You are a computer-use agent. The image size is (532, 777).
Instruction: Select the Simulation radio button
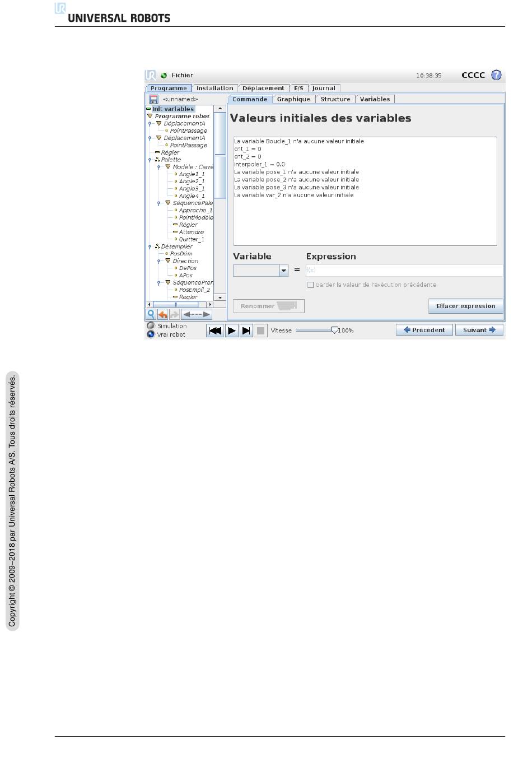[x=151, y=325]
